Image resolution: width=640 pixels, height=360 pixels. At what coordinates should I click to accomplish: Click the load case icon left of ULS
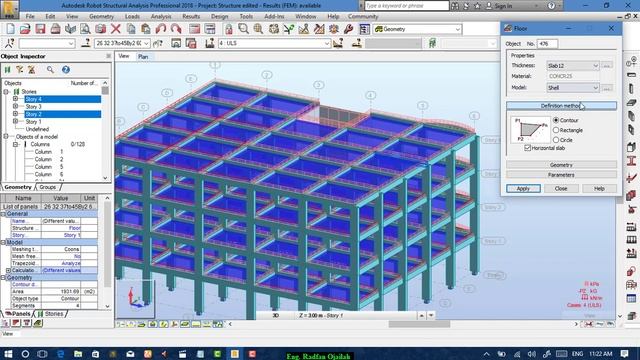coord(210,43)
